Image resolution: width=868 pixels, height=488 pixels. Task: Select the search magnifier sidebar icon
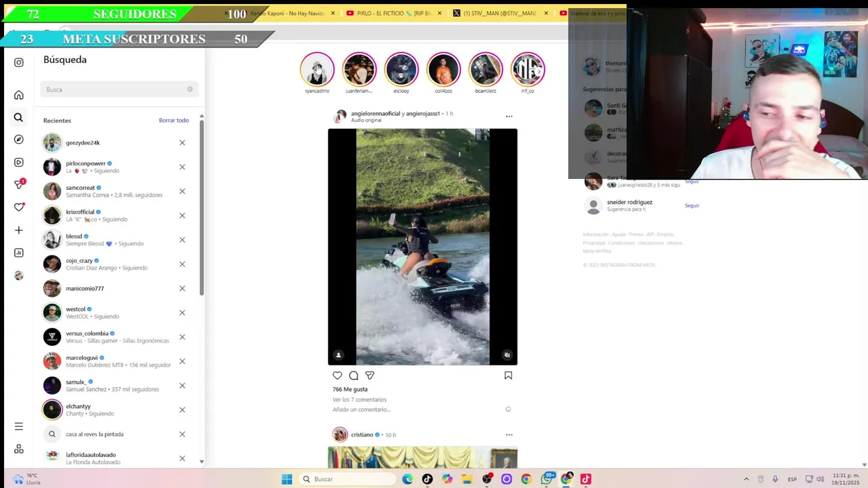point(18,117)
